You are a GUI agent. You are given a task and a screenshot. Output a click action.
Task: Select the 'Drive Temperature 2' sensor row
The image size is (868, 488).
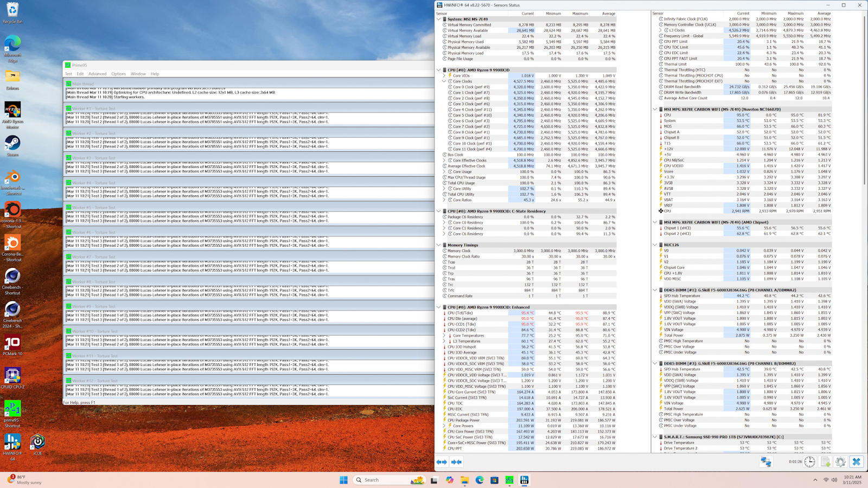745,448
